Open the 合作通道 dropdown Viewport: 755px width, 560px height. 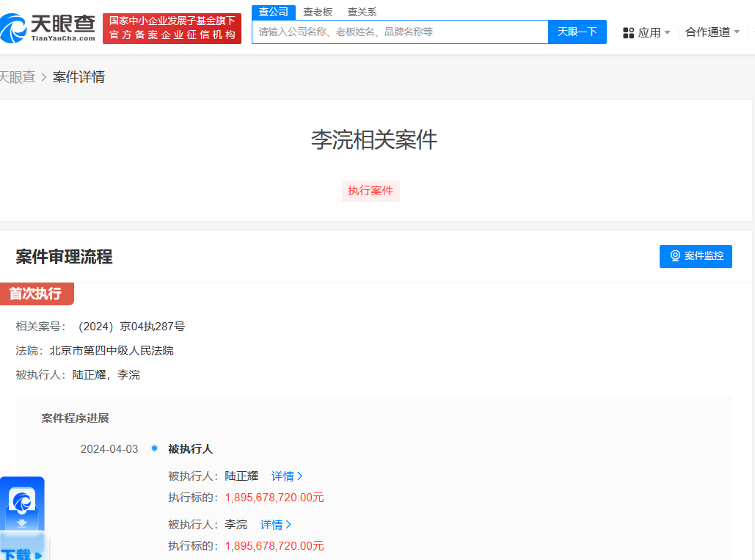(x=708, y=32)
